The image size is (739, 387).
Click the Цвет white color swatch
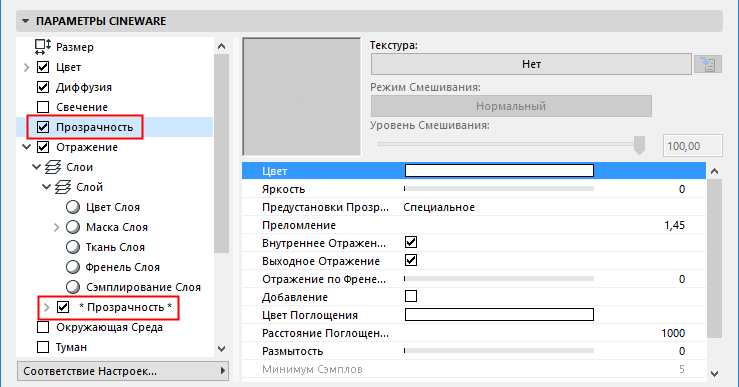tap(499, 171)
